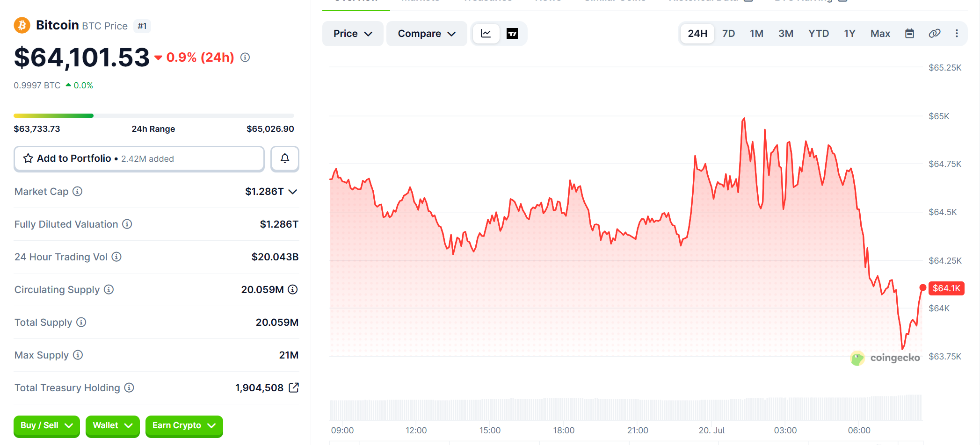
Task: Switch to line chart view icon
Action: click(x=486, y=34)
